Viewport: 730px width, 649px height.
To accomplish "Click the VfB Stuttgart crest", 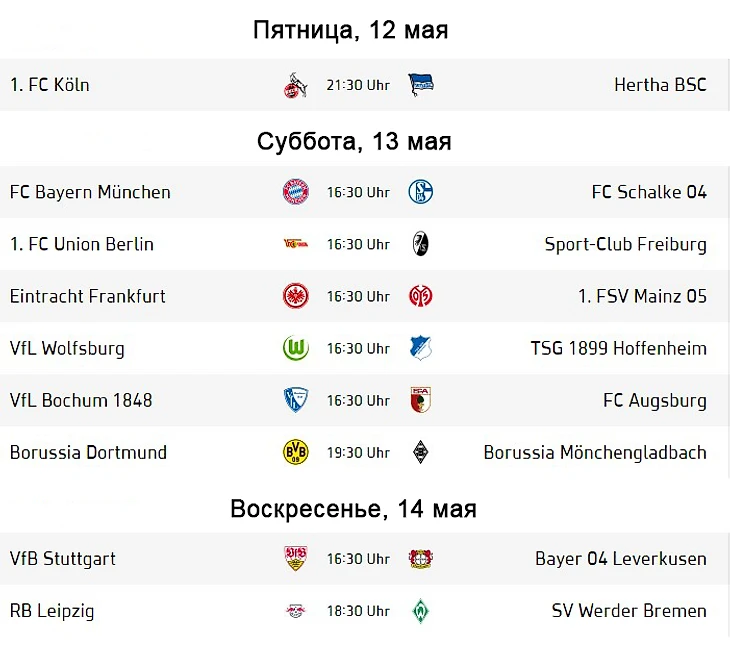I will tap(296, 558).
